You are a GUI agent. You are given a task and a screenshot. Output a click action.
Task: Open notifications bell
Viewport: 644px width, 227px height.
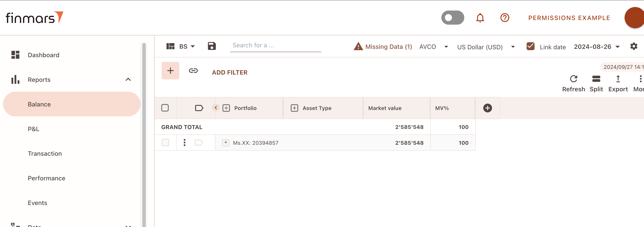point(480,18)
